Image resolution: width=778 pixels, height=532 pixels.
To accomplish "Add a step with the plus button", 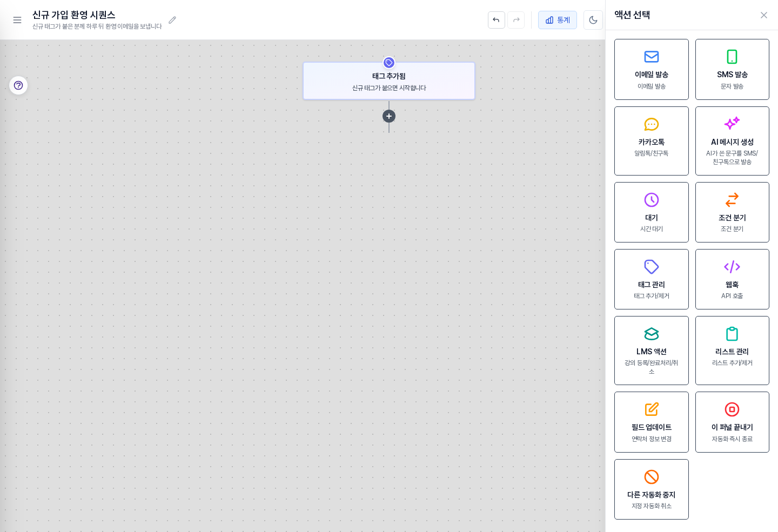I will (389, 116).
